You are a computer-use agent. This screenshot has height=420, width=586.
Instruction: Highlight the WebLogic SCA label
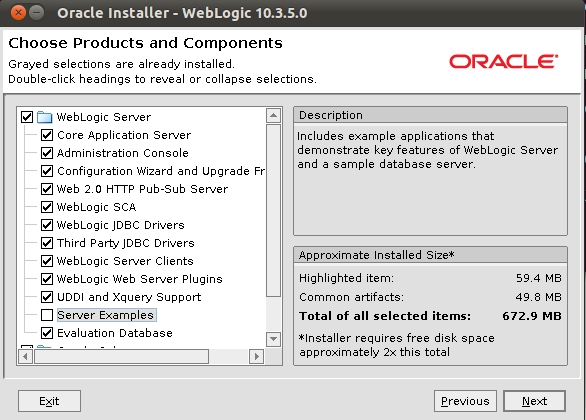pos(96,207)
